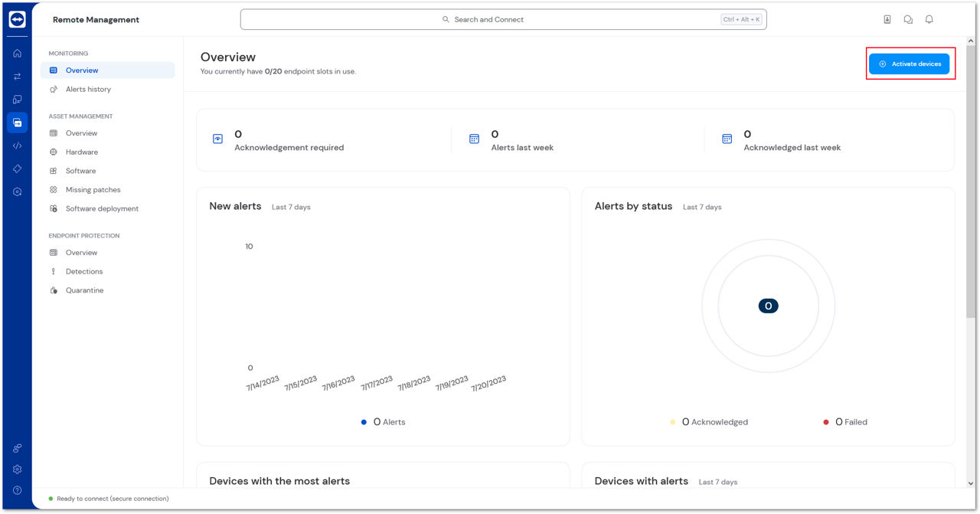Open Missing patches page
The image size is (980, 514).
point(93,190)
